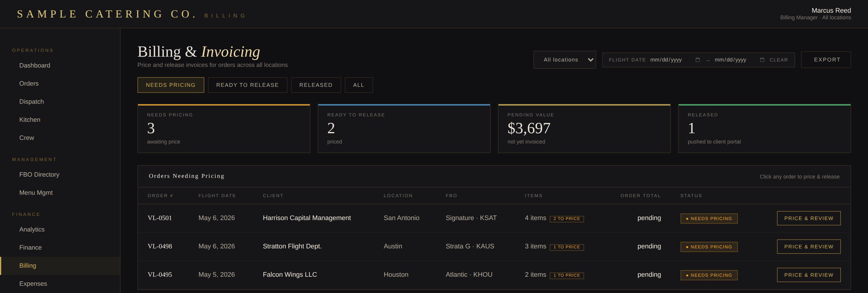The width and height of the screenshot is (868, 293).
Task: Click the Status column header
Action: (x=691, y=196)
